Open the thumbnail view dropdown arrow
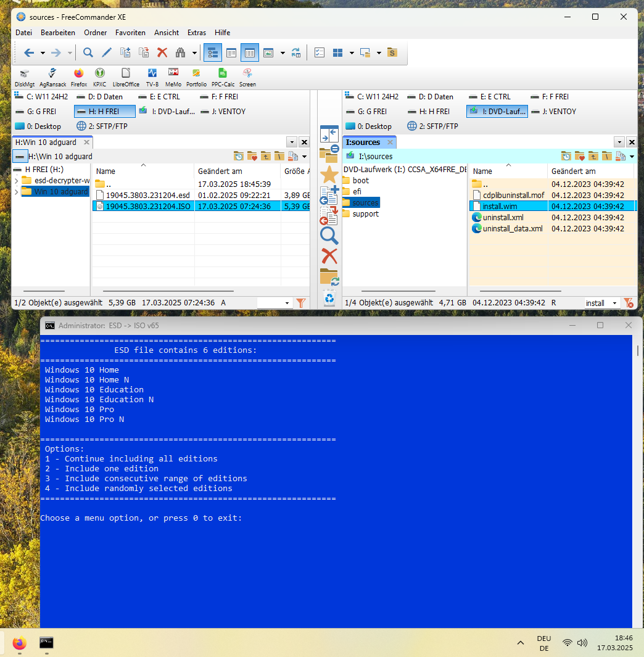Image resolution: width=644 pixels, height=657 pixels. pyautogui.click(x=283, y=53)
